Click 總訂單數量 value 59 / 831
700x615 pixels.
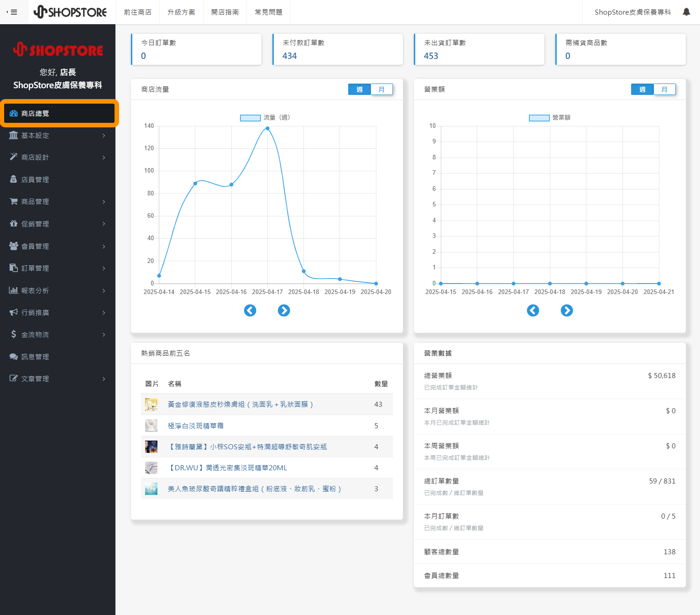click(662, 481)
